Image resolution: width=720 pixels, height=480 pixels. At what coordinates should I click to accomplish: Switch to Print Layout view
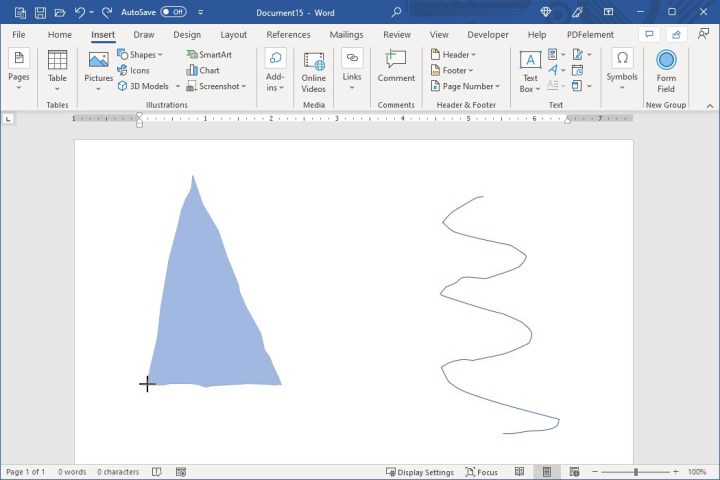pos(546,472)
